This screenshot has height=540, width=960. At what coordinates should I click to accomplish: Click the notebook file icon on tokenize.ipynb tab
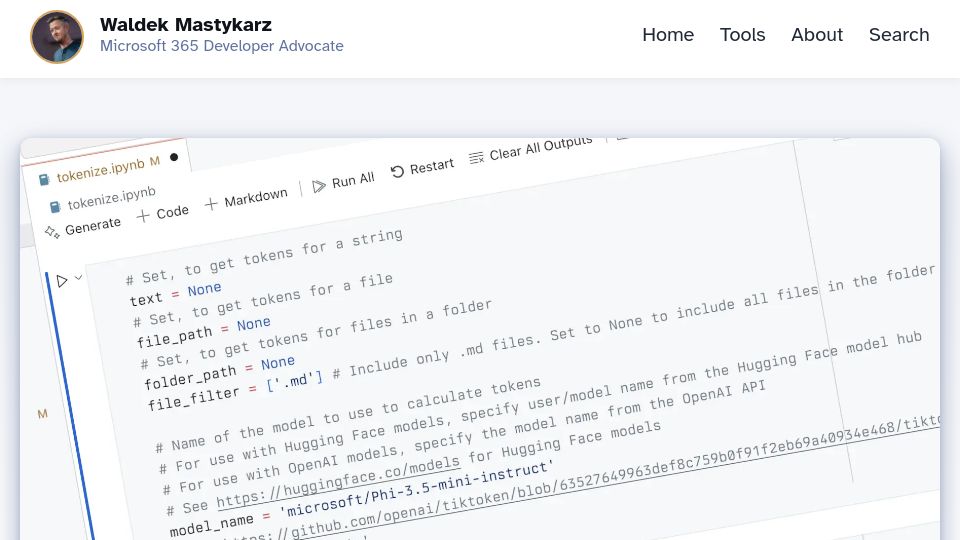[x=44, y=179]
